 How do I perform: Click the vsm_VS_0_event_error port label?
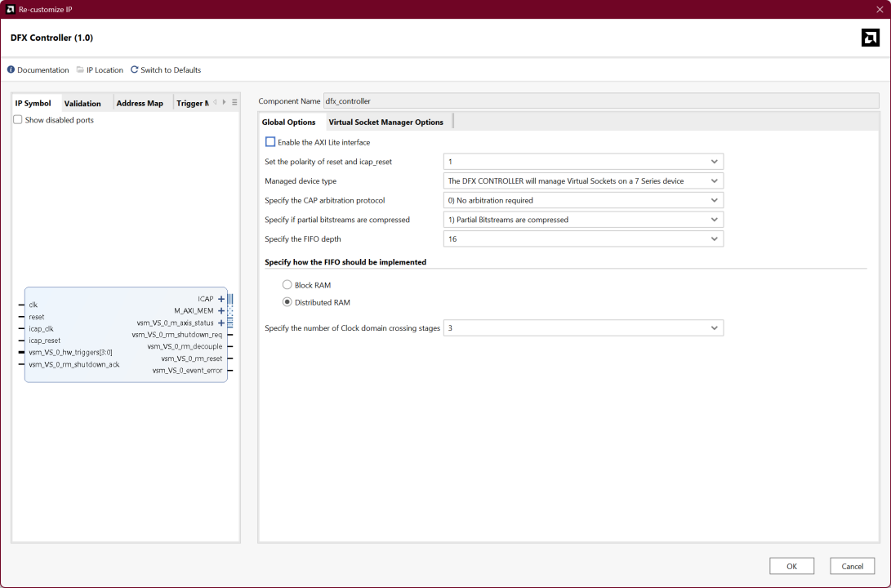(187, 371)
